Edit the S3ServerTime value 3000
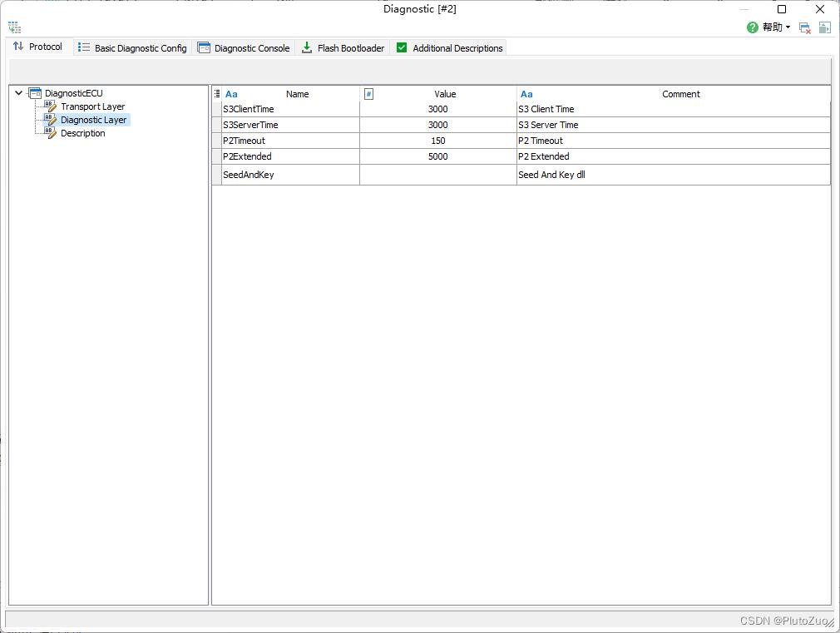The image size is (840, 633). (438, 125)
